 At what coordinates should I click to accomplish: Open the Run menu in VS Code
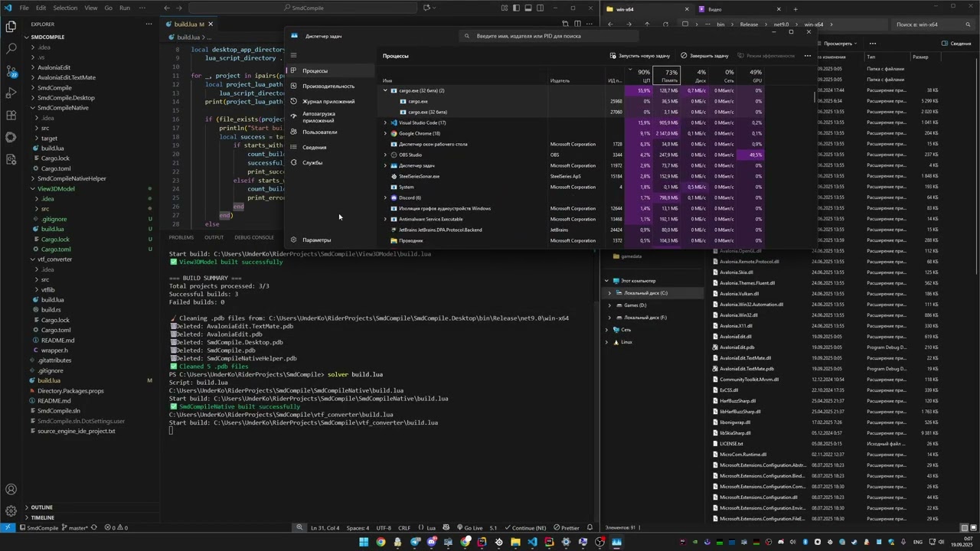coord(125,8)
